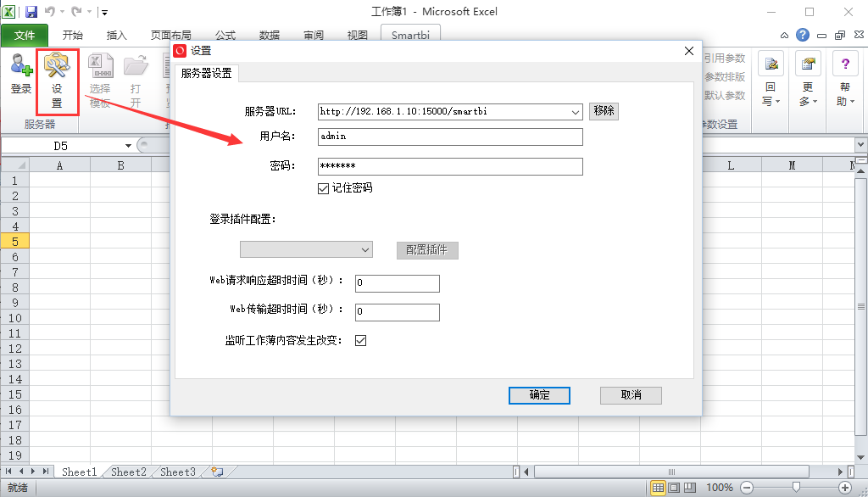
Task: Select row 5 header
Action: click(x=15, y=242)
